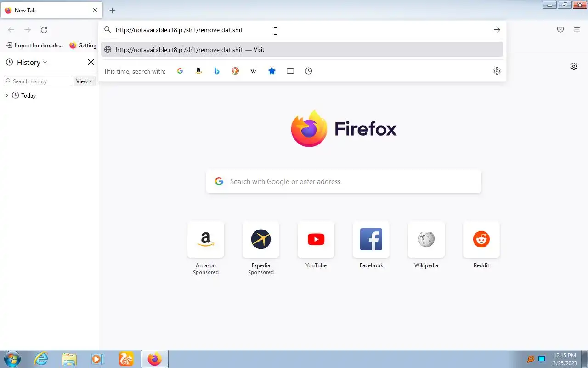The width and height of the screenshot is (588, 368).
Task: Click the back navigation arrow
Action: tap(11, 30)
